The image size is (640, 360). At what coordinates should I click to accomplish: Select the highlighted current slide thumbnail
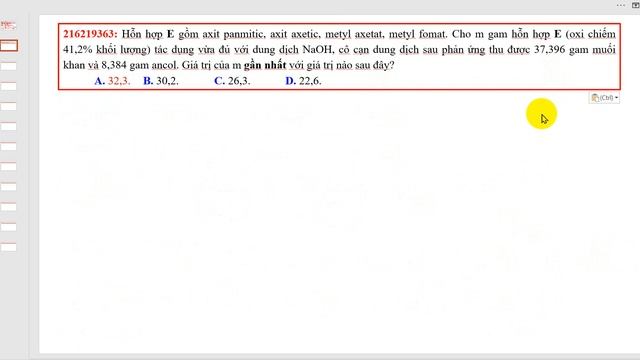9,46
